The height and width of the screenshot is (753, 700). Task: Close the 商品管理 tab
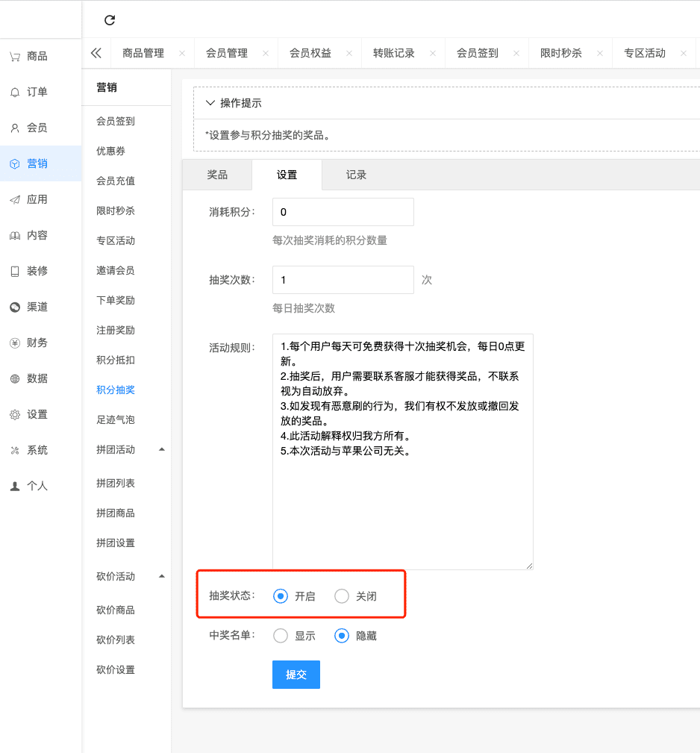[182, 54]
